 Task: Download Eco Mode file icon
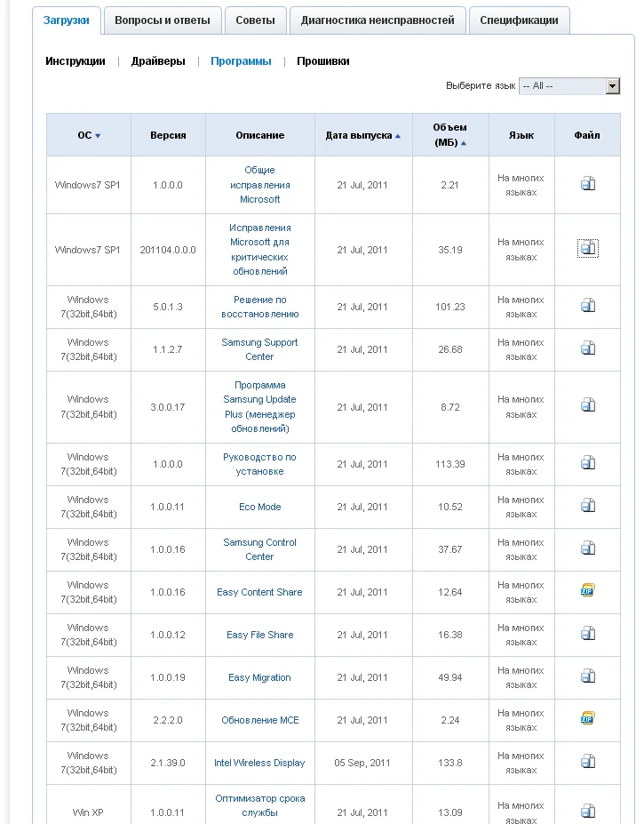[x=588, y=506]
